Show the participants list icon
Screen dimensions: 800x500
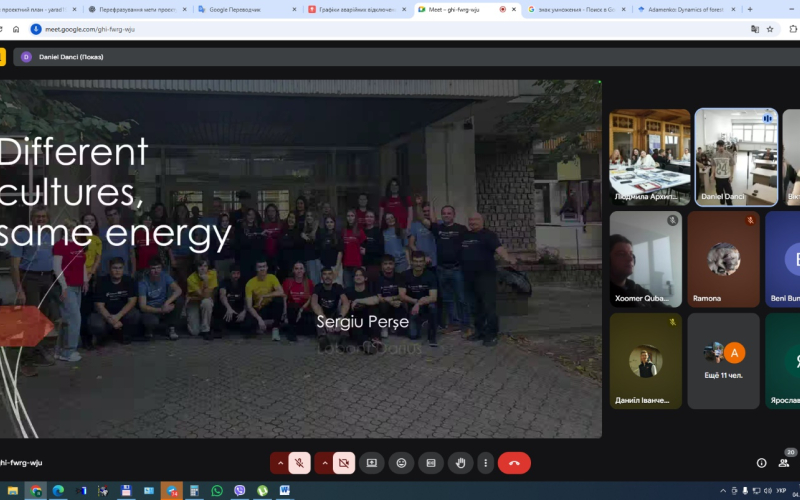click(x=788, y=463)
